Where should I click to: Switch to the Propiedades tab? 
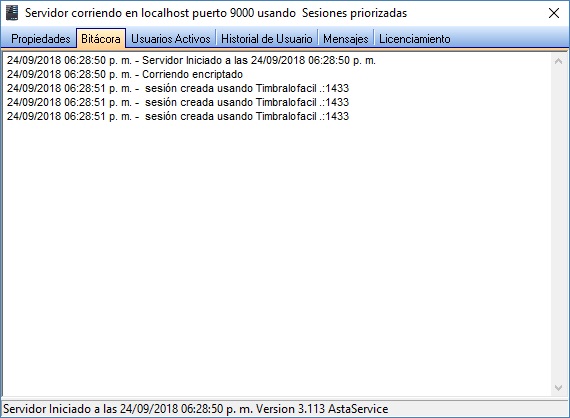pos(40,39)
